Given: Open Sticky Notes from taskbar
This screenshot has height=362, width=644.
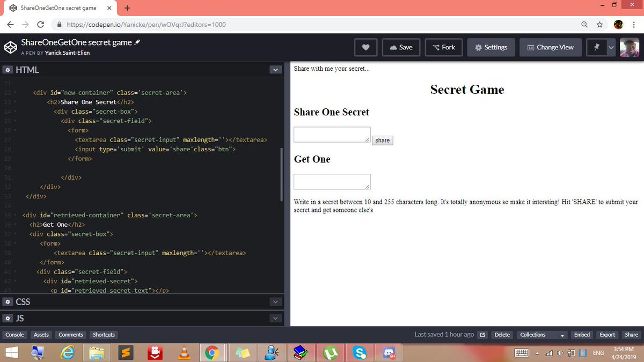Looking at the screenshot, I should click(241, 352).
